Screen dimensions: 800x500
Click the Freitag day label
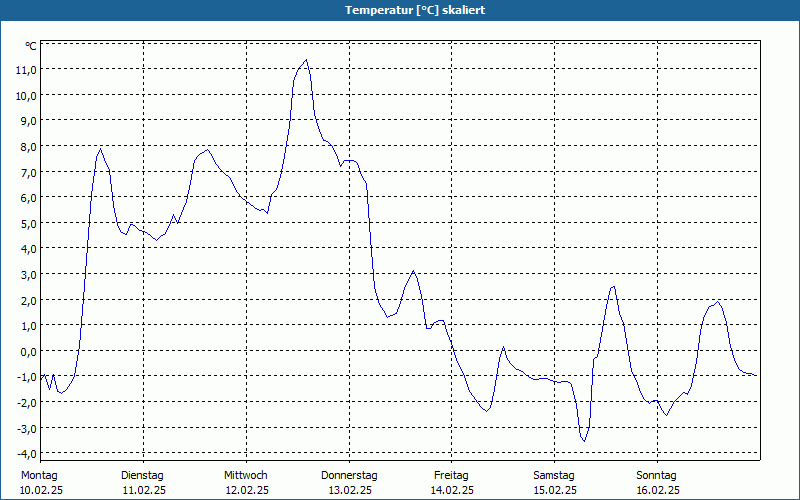(452, 476)
